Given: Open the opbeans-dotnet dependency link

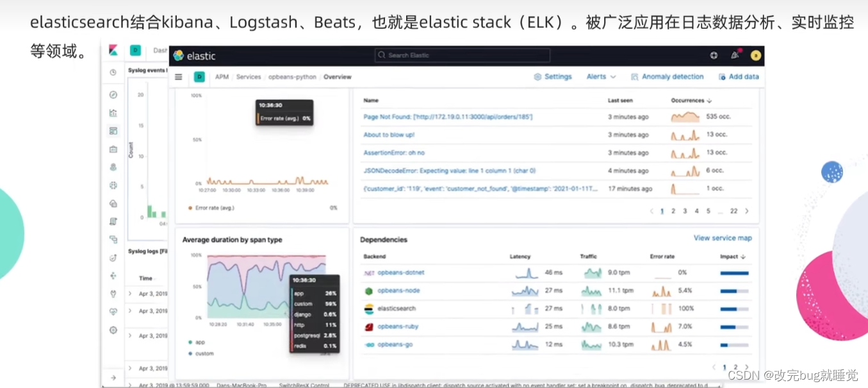Looking at the screenshot, I should tap(401, 273).
